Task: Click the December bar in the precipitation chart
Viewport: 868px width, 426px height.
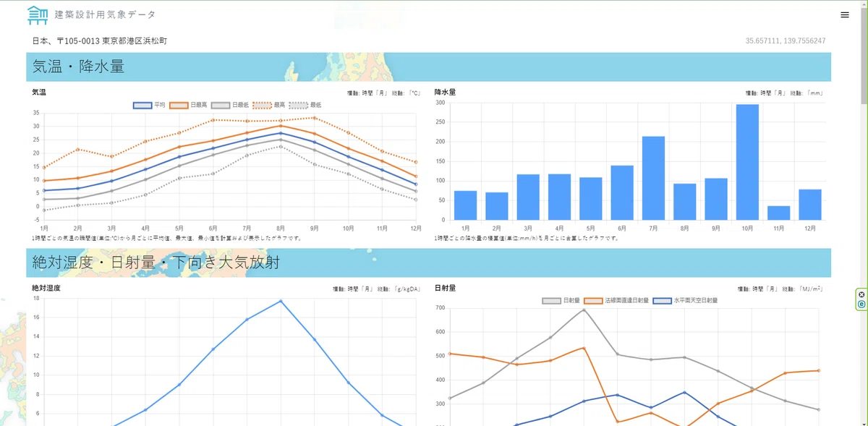Action: [x=810, y=205]
